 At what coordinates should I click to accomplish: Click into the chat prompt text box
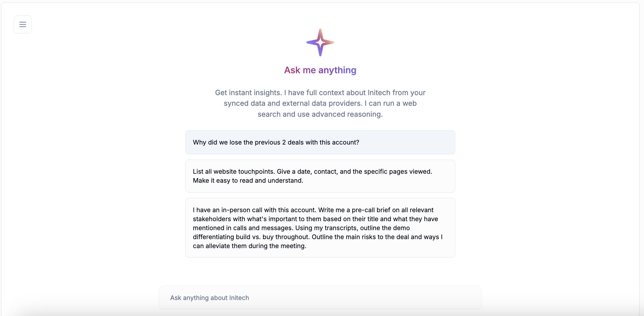(320, 298)
